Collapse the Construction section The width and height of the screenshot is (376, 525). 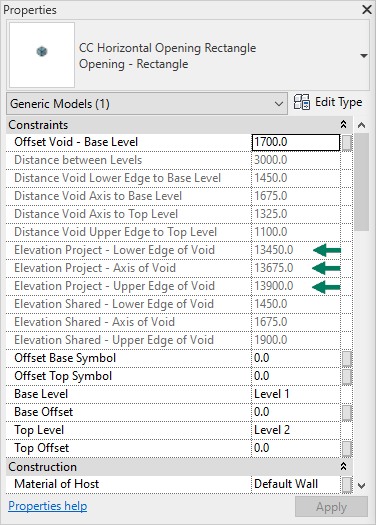coord(343,466)
